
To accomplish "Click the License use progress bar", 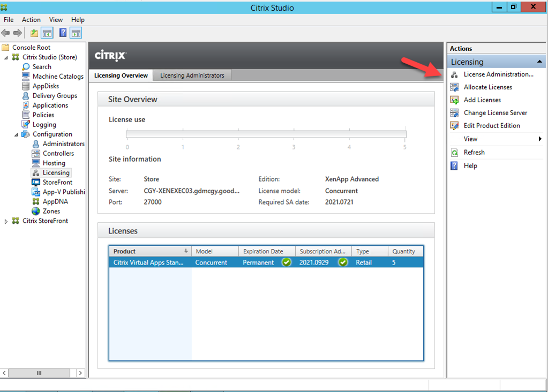I will click(266, 134).
